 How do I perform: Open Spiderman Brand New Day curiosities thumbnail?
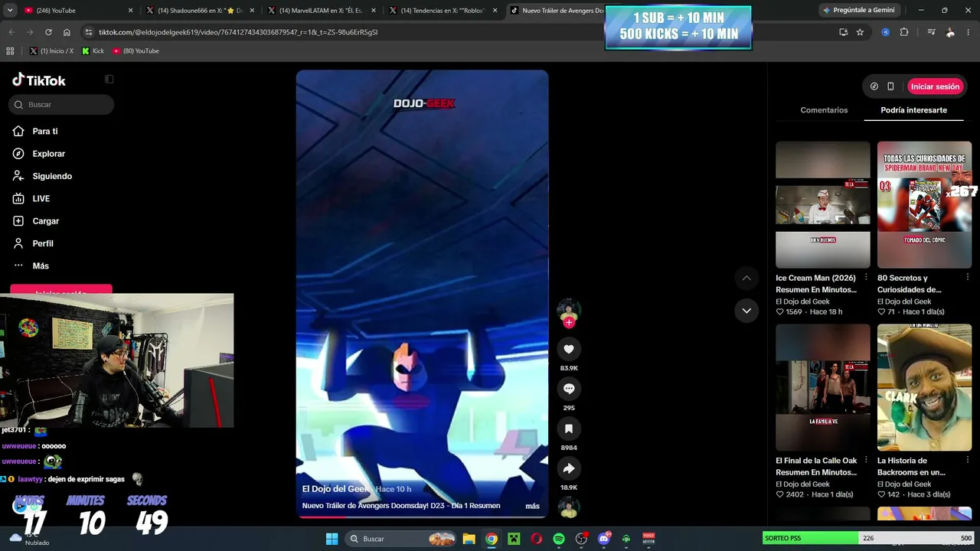tap(924, 205)
